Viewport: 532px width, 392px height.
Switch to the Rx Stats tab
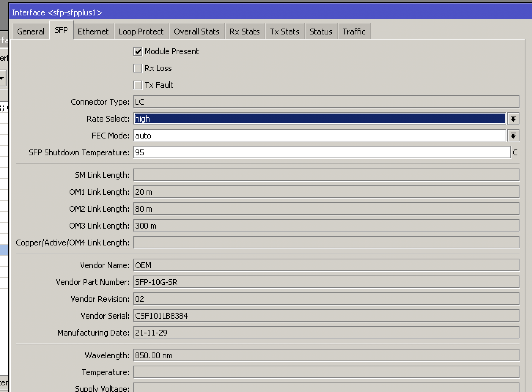click(x=245, y=32)
